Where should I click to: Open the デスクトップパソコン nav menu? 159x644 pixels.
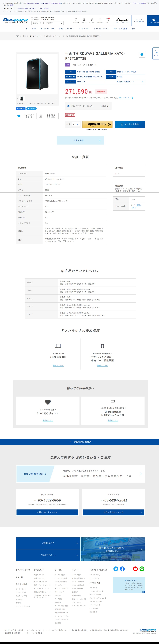pyautogui.click(x=66, y=29)
